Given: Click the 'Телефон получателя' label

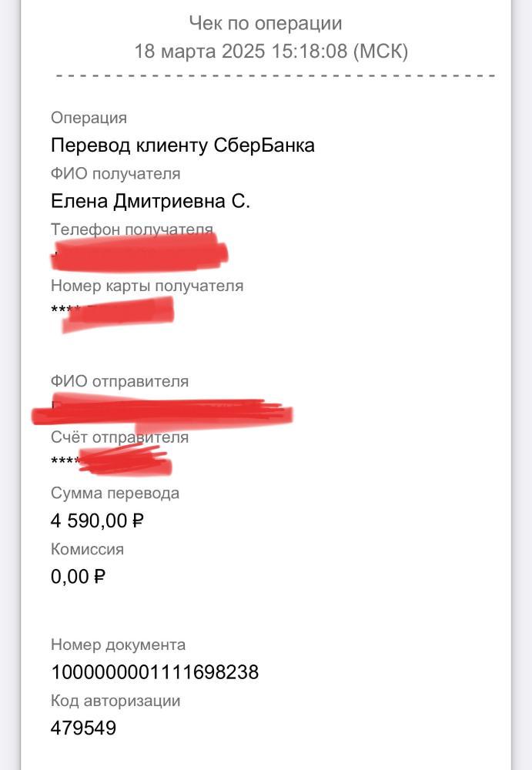Looking at the screenshot, I should (132, 229).
